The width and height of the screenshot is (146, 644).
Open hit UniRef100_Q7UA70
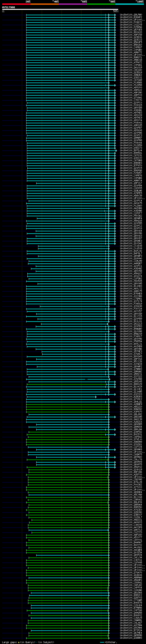(131, 573)
